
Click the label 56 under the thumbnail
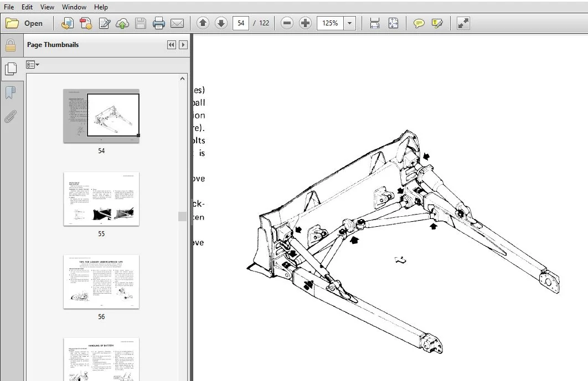101,317
